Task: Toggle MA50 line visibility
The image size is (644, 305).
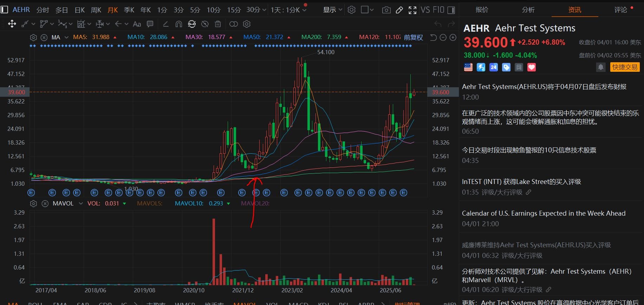Action: click(x=267, y=37)
